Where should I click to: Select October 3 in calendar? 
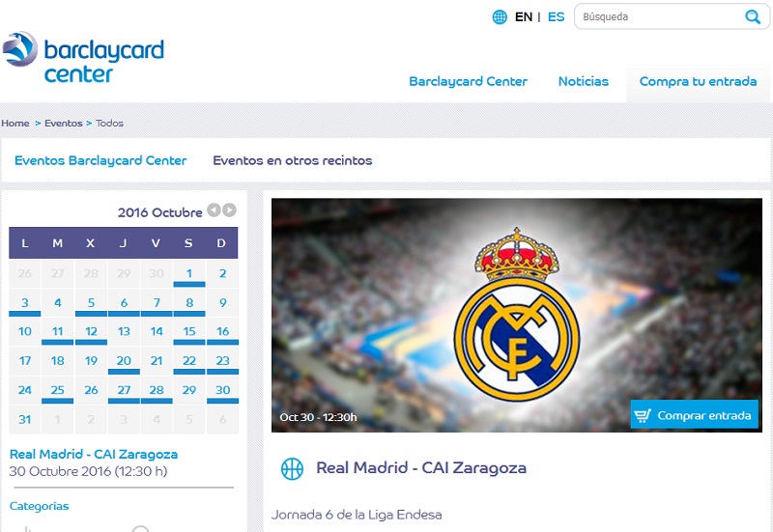[x=25, y=303]
